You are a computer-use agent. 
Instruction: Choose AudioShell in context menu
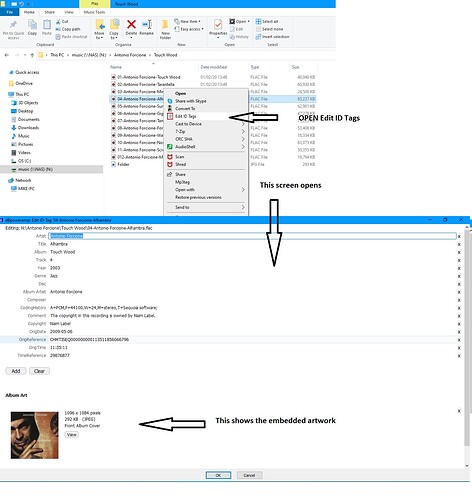[185, 147]
